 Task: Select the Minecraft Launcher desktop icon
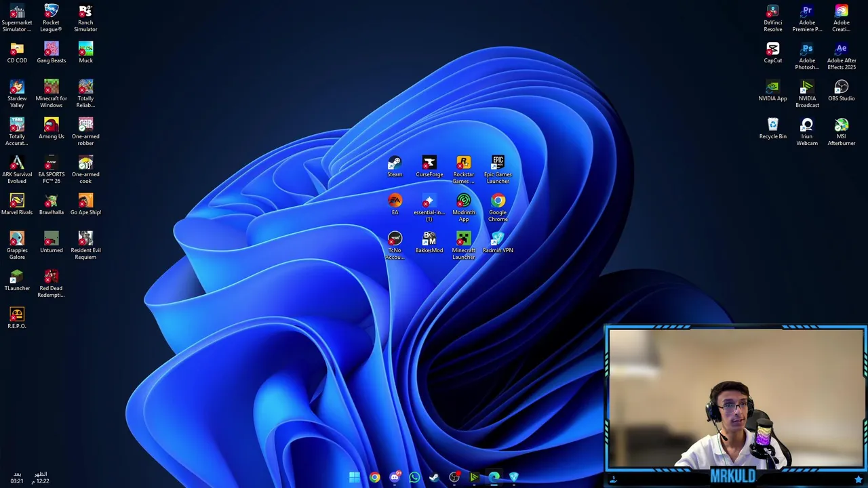pyautogui.click(x=464, y=246)
